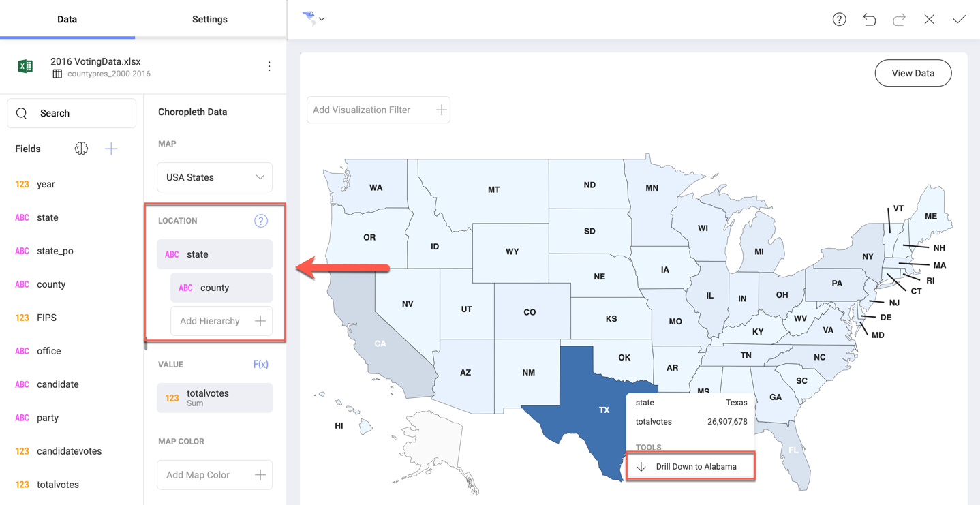Click the redo arrow icon
Viewport: 980px width, 505px height.
[899, 19]
